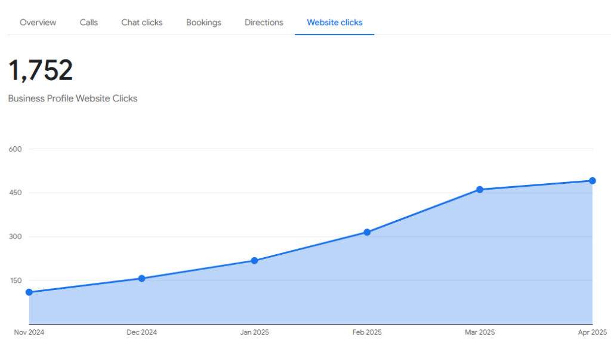Select the Mar 2025 data point on the line
Image resolution: width=611 pixels, height=364 pixels.
pos(480,190)
